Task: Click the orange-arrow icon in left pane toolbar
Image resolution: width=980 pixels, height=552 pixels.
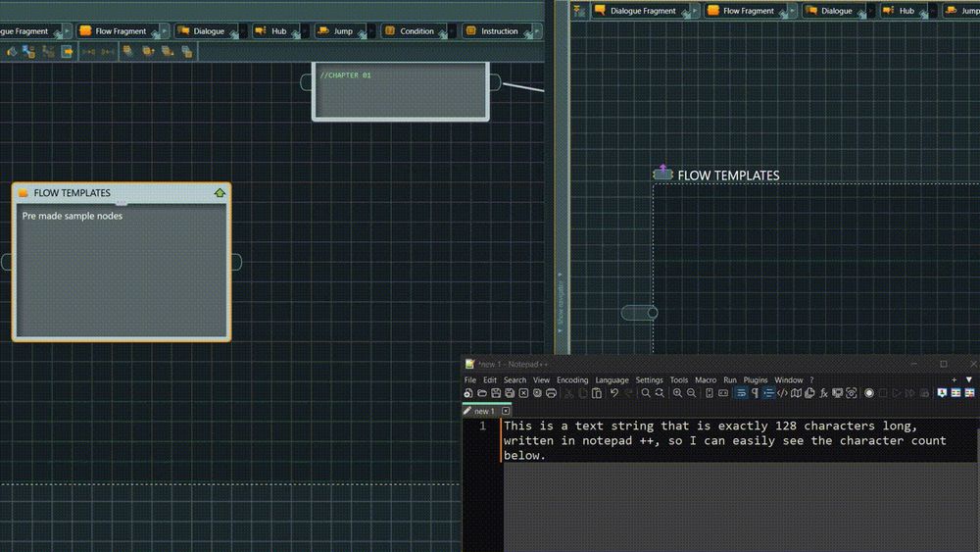Action: click(67, 52)
